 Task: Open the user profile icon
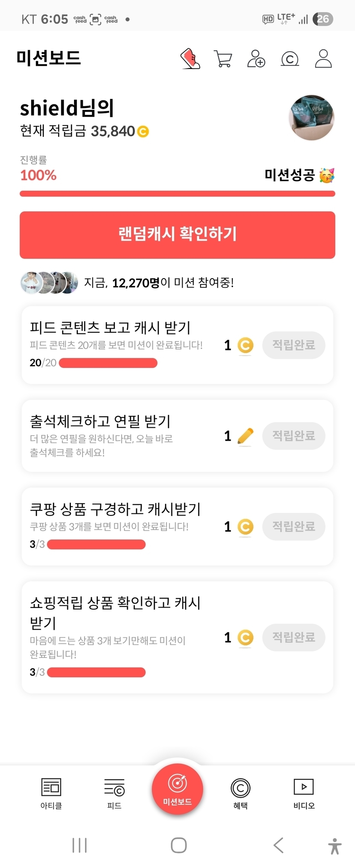click(323, 59)
